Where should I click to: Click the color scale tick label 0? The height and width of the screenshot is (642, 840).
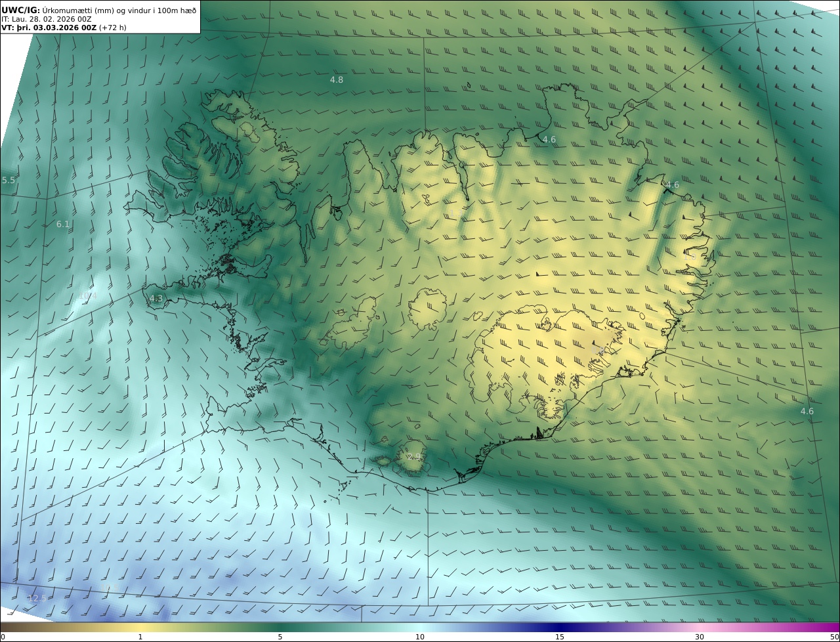pyautogui.click(x=3, y=637)
